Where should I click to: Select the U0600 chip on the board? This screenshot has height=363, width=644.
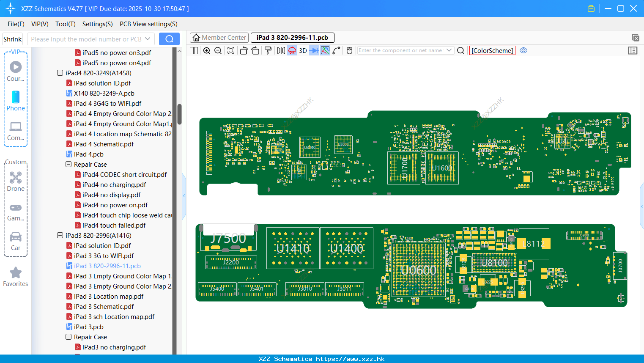(x=418, y=270)
